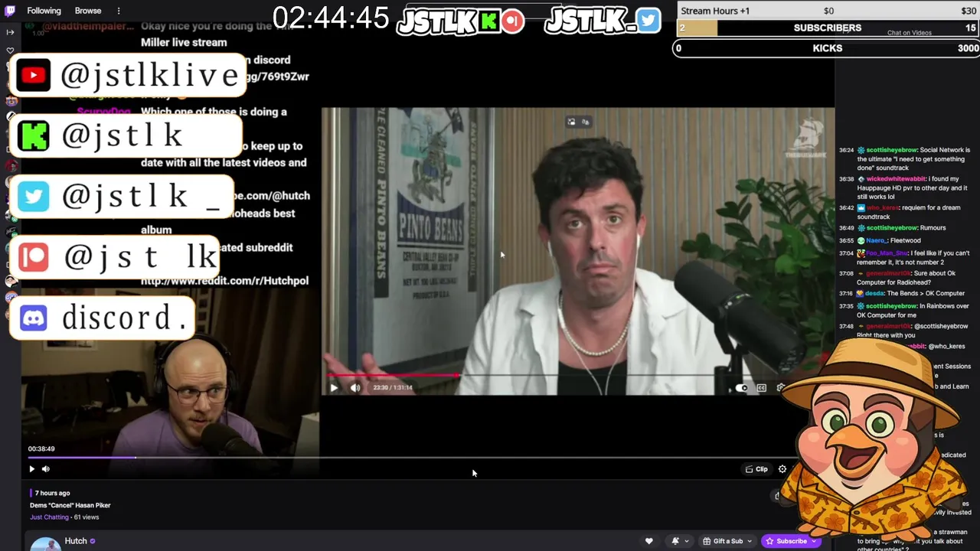Mute the Twitch VOD volume icon
This screenshot has height=551, width=980.
tap(46, 469)
